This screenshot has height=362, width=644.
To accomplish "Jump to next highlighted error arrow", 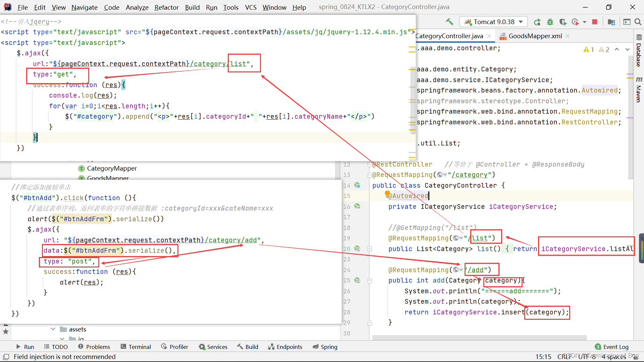I will [x=627, y=49].
